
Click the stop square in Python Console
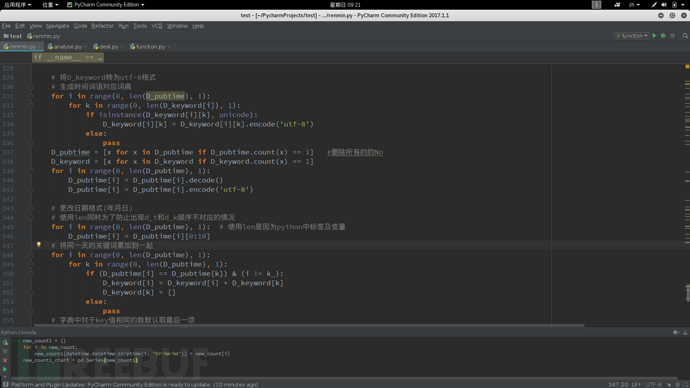5,351
